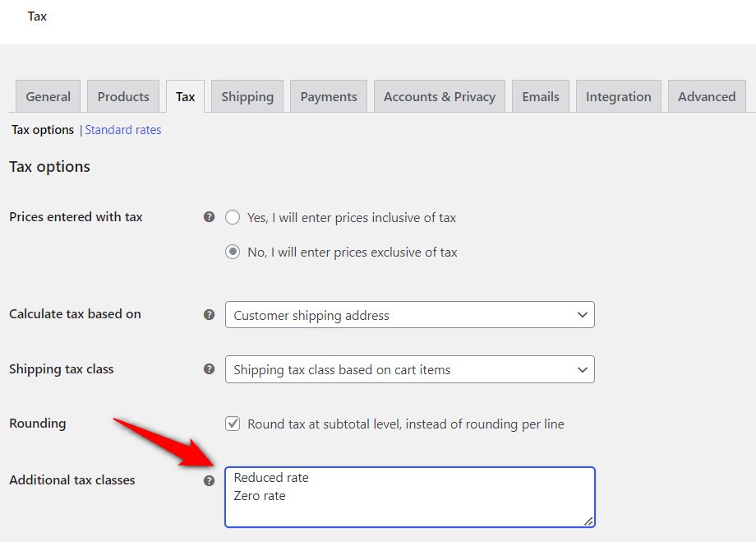Select the dropdown arrow on Customer shipping address
The image size is (756, 542).
coord(582,314)
